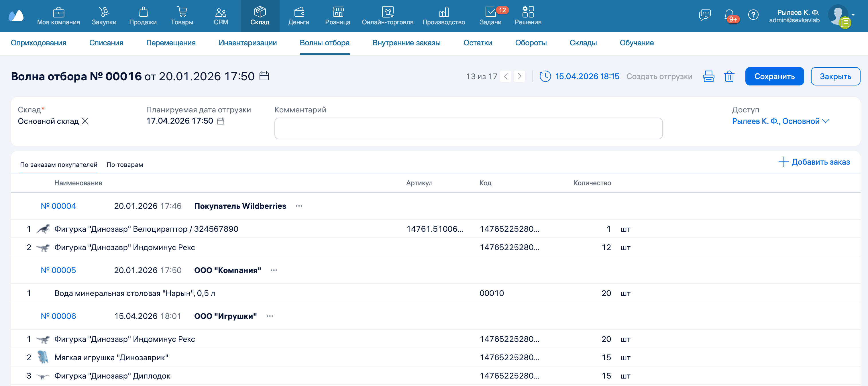Open options menu for ООО "Компания" order

274,270
